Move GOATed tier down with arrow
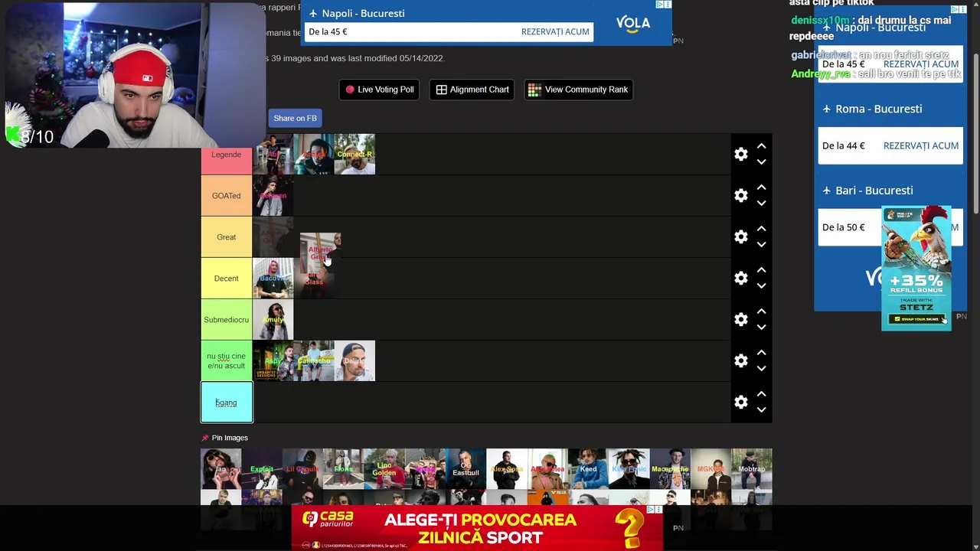Screen dimensions: 980x551 pyautogui.click(x=761, y=204)
